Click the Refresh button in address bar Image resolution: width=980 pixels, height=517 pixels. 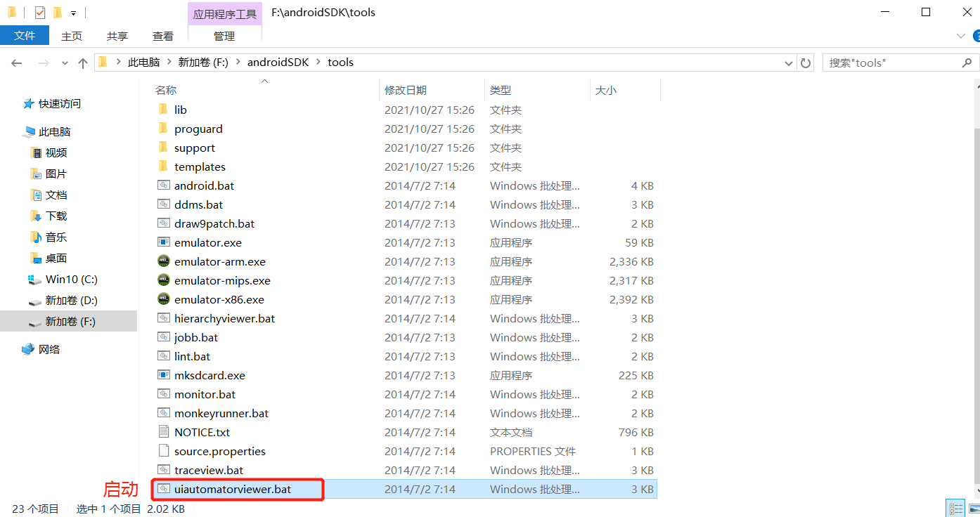[x=807, y=62]
